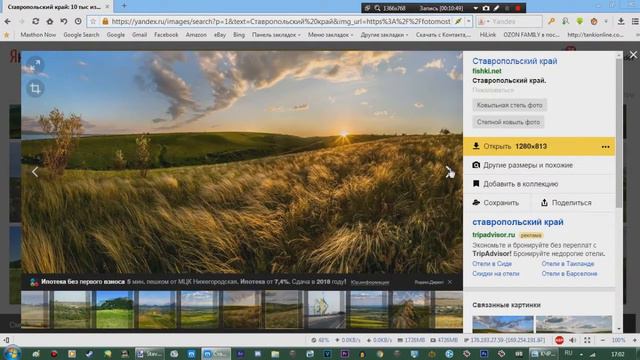
Task: Expand the Меню закладок bookmarks folder
Action: [330, 35]
